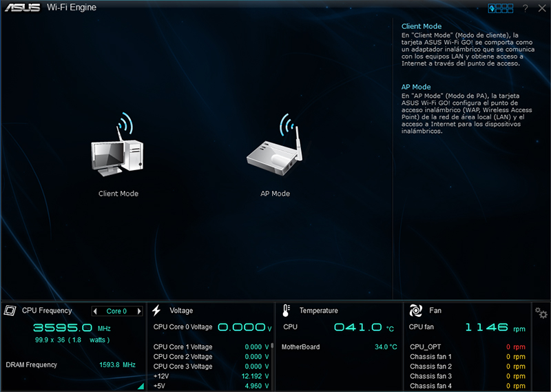This screenshot has width=551, height=392.
Task: Click the Client Mode description heading
Action: click(x=422, y=26)
